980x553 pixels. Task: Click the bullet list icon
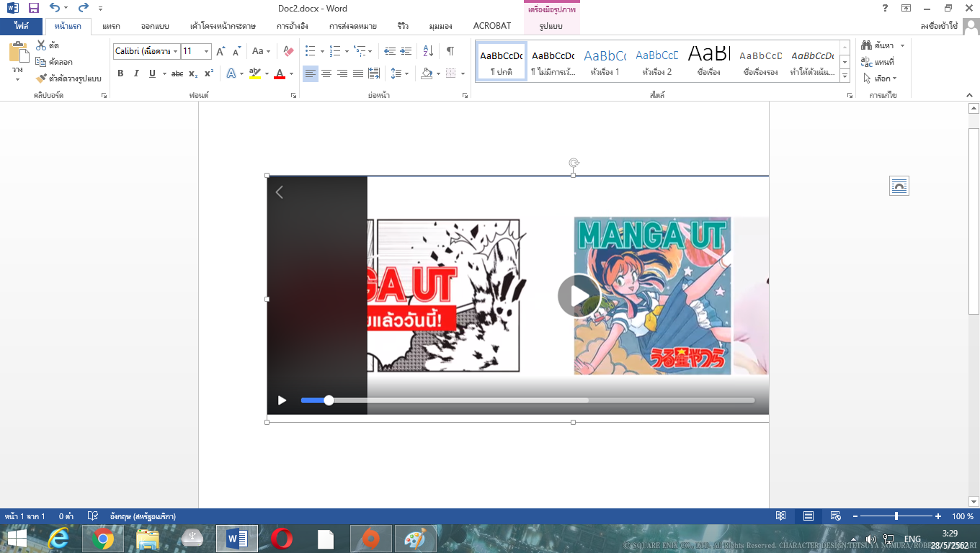[311, 51]
